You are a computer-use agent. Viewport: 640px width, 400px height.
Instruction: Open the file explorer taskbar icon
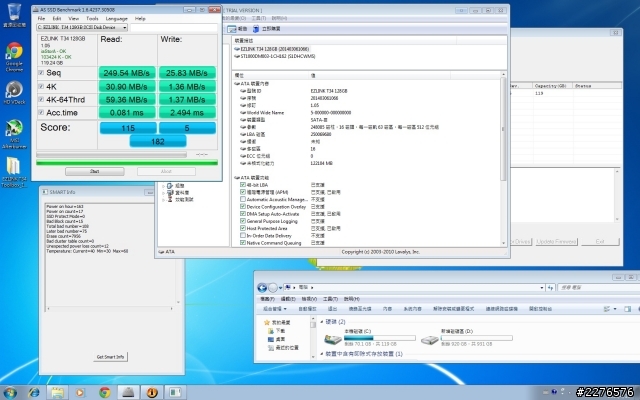tap(57, 393)
